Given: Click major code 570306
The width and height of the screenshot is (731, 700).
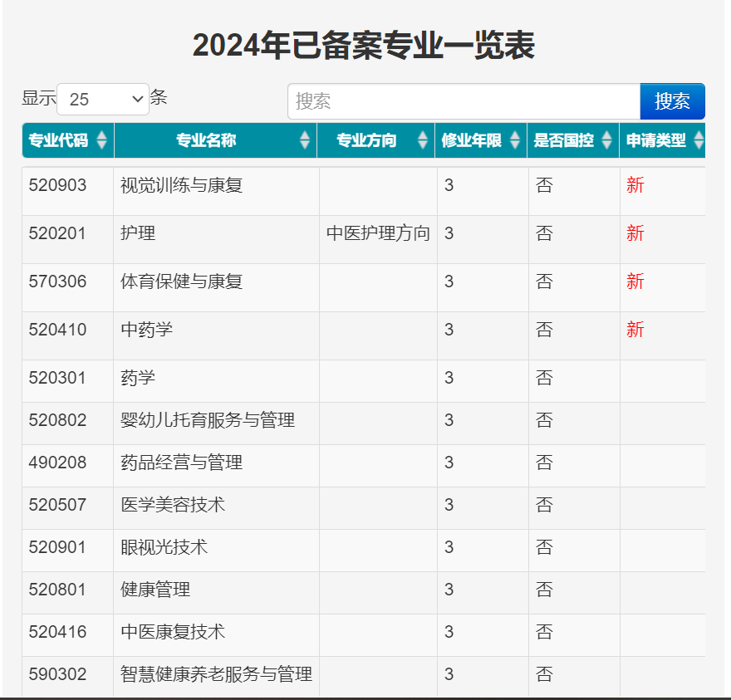Looking at the screenshot, I should (x=57, y=281).
